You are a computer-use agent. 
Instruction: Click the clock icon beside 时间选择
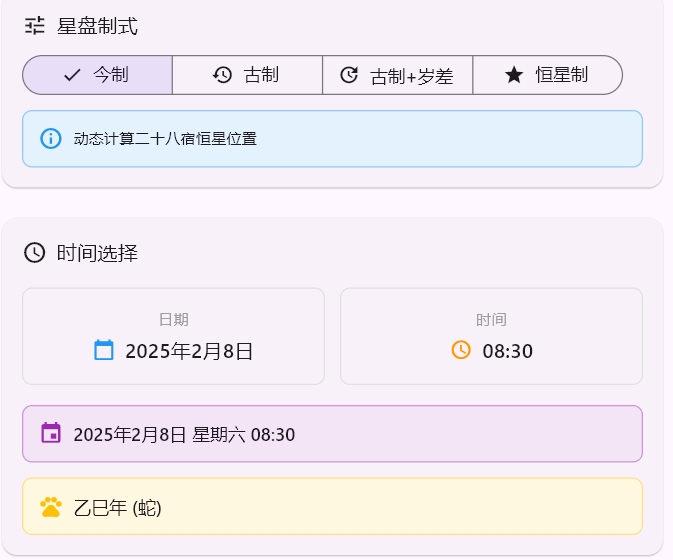point(35,253)
